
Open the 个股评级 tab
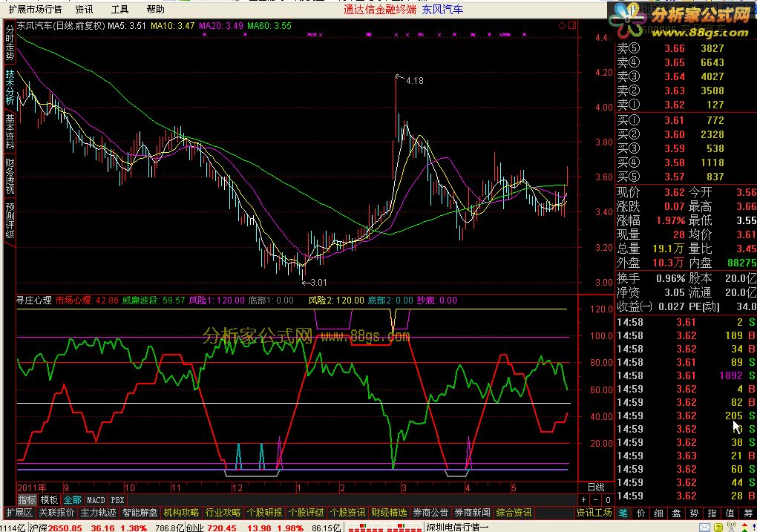coord(306,513)
